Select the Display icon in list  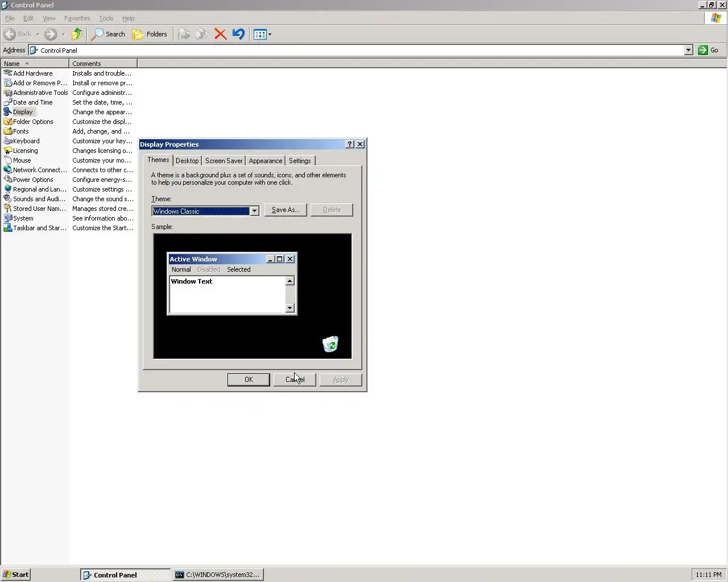pos(8,112)
